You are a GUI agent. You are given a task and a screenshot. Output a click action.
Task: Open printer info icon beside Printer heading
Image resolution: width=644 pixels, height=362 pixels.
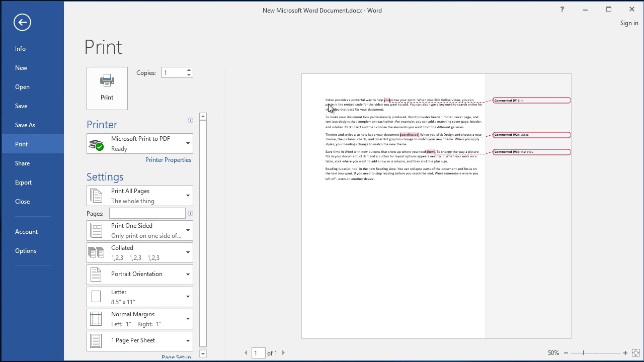[190, 121]
